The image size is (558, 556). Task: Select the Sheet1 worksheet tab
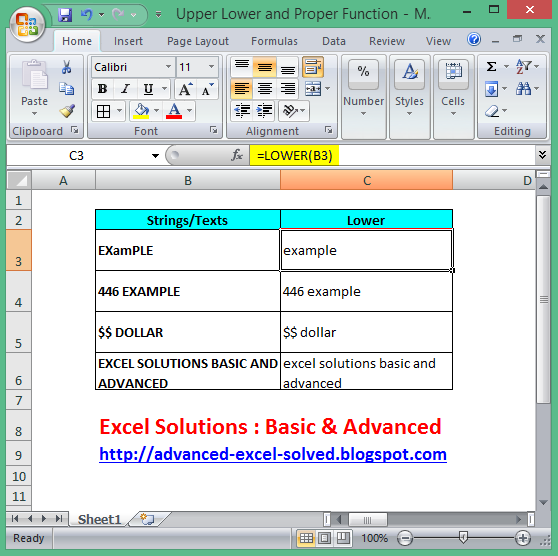click(99, 519)
